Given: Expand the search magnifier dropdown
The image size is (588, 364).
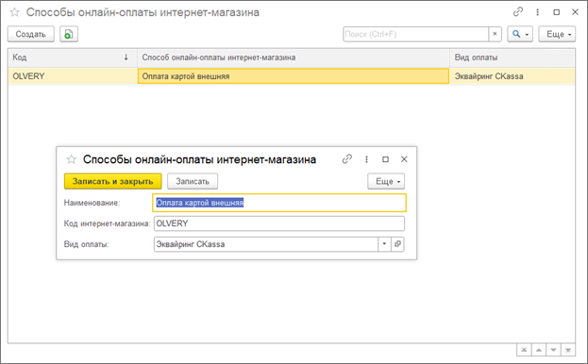Looking at the screenshot, I should click(520, 34).
